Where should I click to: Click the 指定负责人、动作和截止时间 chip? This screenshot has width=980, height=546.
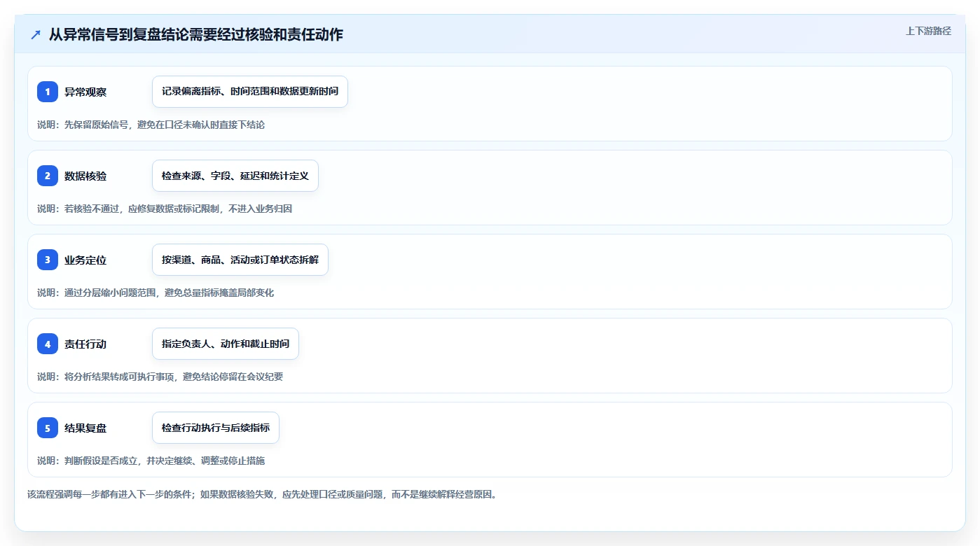click(226, 344)
